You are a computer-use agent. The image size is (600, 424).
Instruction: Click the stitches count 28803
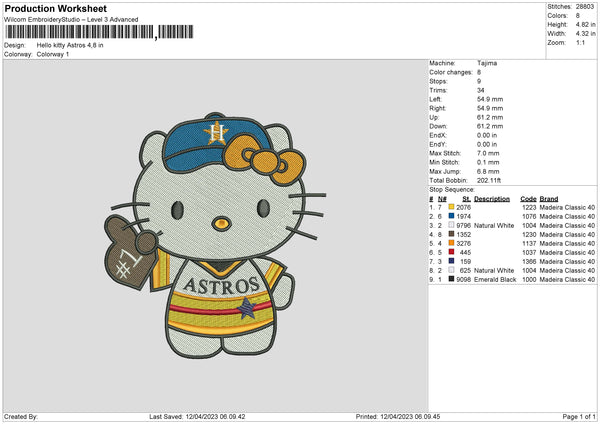tap(585, 7)
